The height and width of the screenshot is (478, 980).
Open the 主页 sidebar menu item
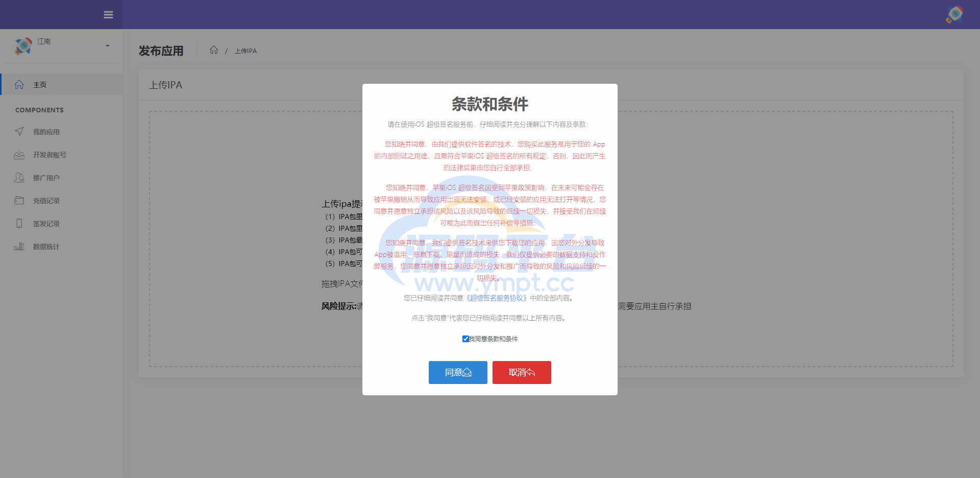(40, 85)
